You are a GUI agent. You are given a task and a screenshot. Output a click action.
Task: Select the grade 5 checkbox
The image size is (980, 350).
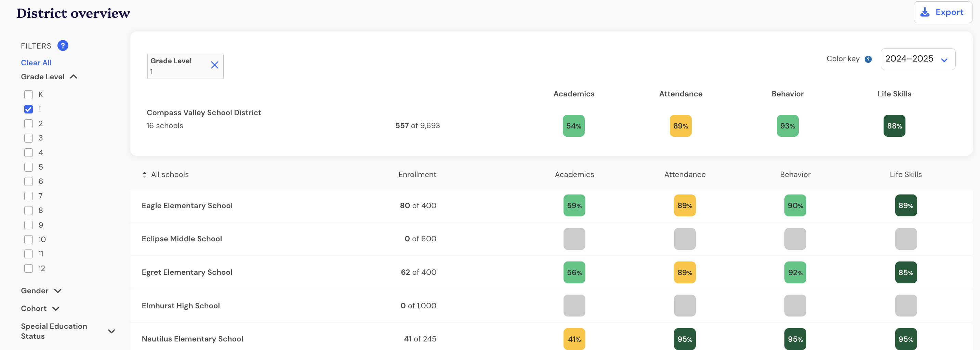click(x=28, y=167)
